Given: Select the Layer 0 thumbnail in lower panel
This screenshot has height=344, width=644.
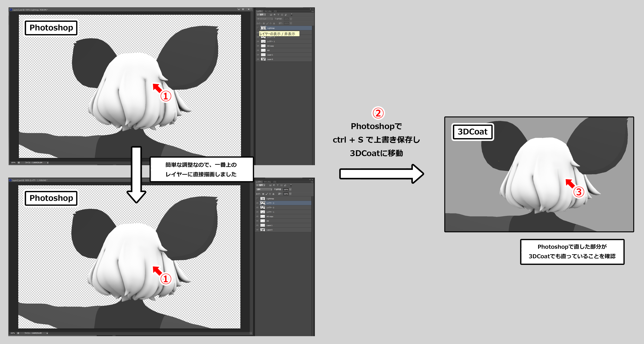Looking at the screenshot, I should [x=263, y=230].
